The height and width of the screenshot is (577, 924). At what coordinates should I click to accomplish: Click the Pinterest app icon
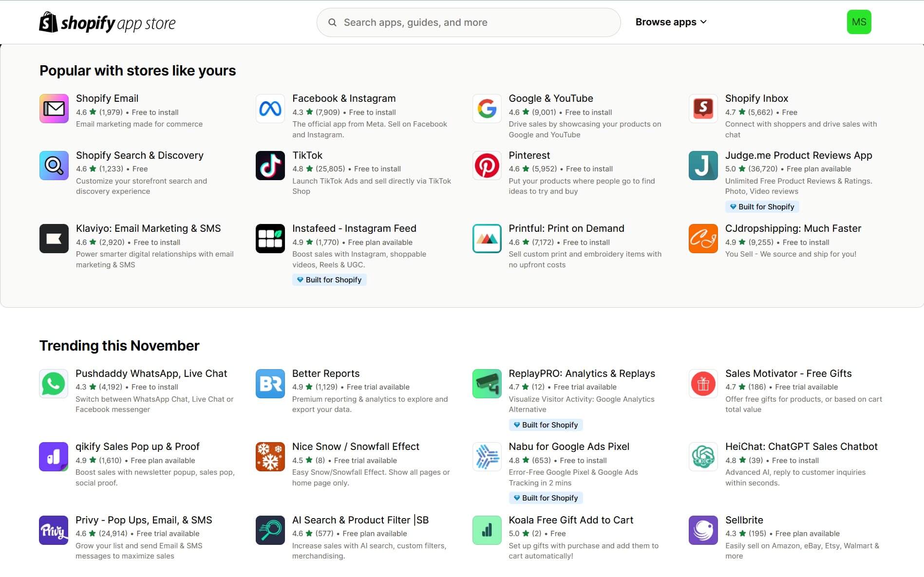coord(487,166)
